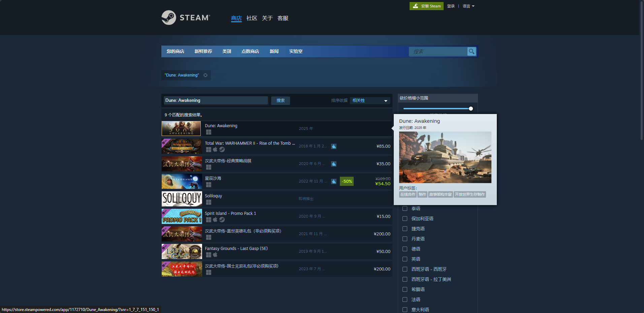Open the Spirit Island Promo Pack 1 thumbnail
644x313 pixels.
click(x=182, y=216)
